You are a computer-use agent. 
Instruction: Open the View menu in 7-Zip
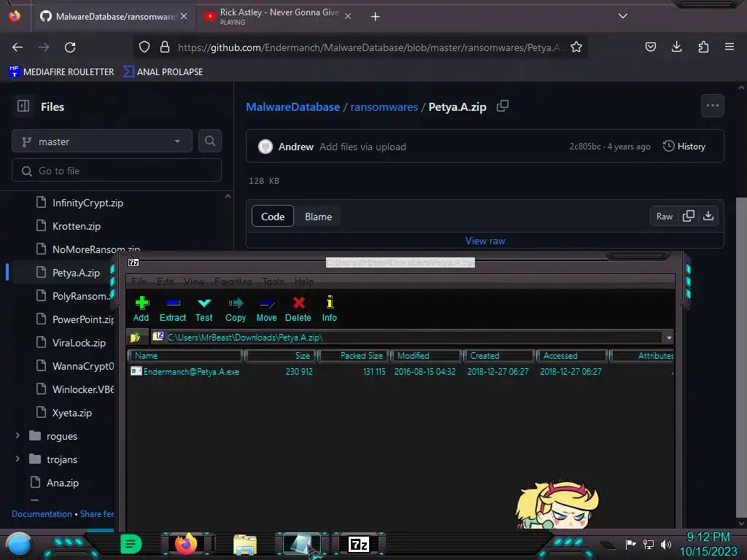(194, 281)
